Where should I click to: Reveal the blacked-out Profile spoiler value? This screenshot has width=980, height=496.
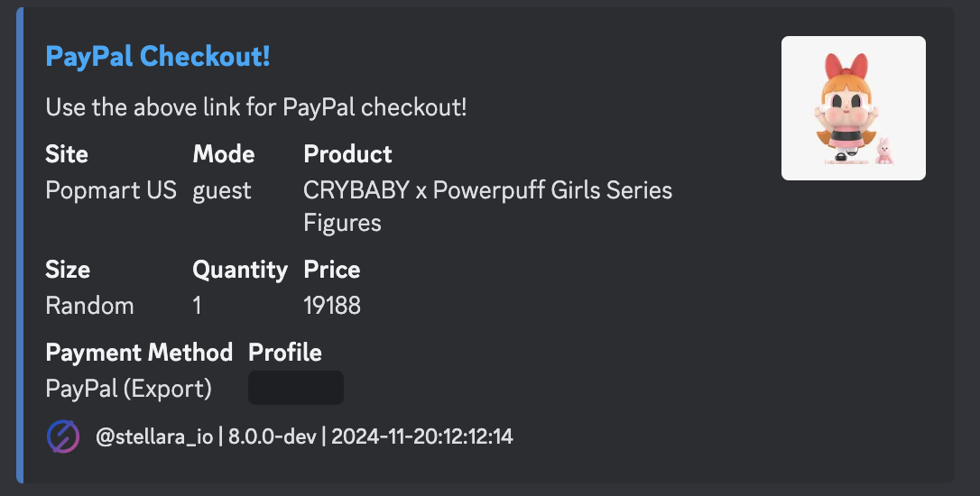[295, 388]
